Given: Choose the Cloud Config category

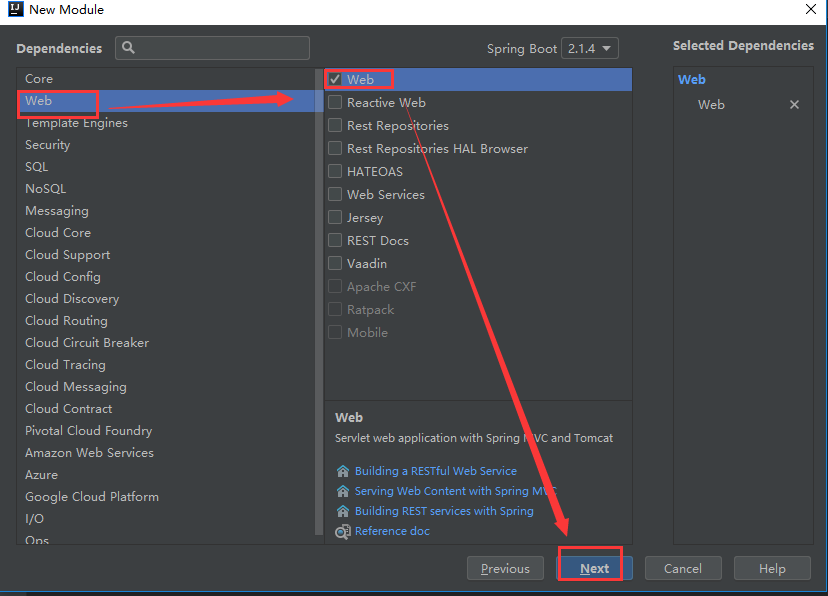Looking at the screenshot, I should [166, 277].
